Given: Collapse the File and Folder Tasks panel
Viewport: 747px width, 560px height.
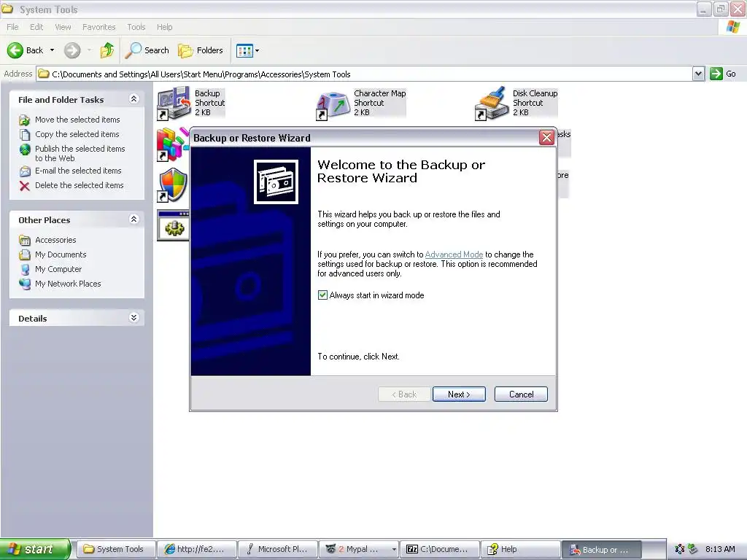Looking at the screenshot, I should click(x=134, y=99).
